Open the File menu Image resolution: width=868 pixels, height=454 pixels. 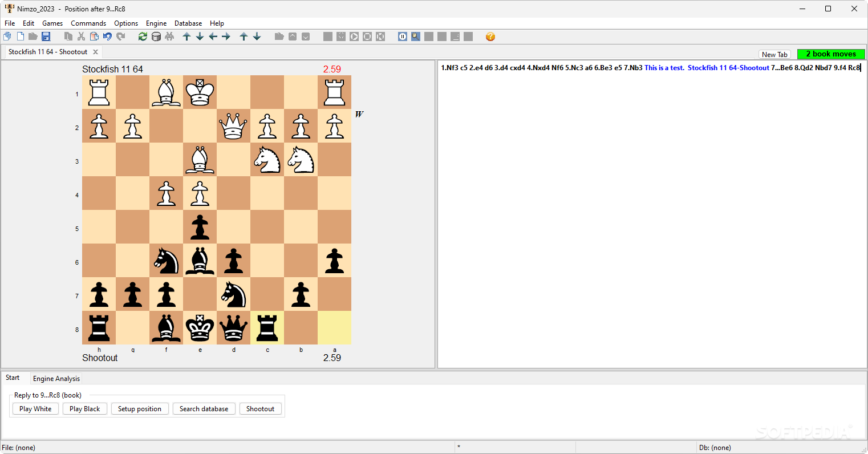[x=10, y=23]
